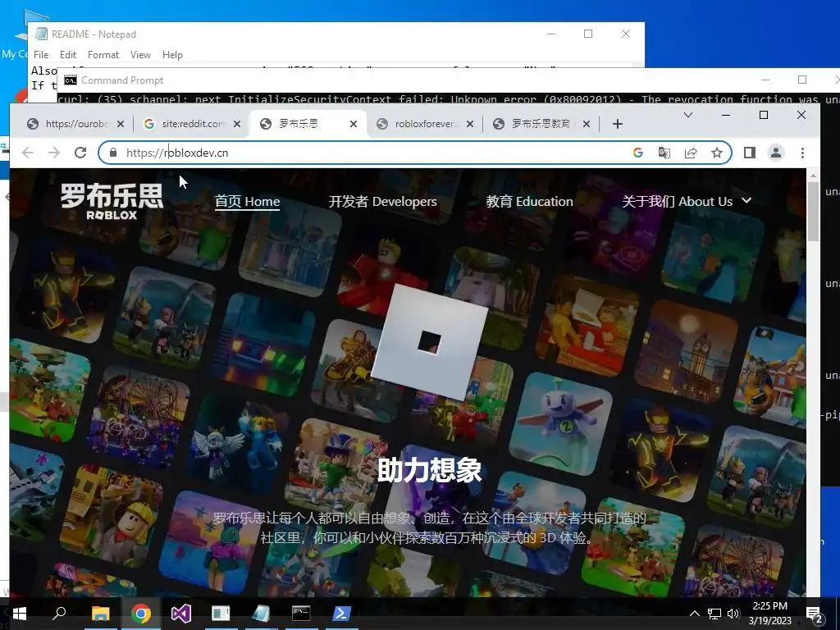Expand Chrome's tab search chevron
Viewport: 840px width, 630px height.
point(688,115)
